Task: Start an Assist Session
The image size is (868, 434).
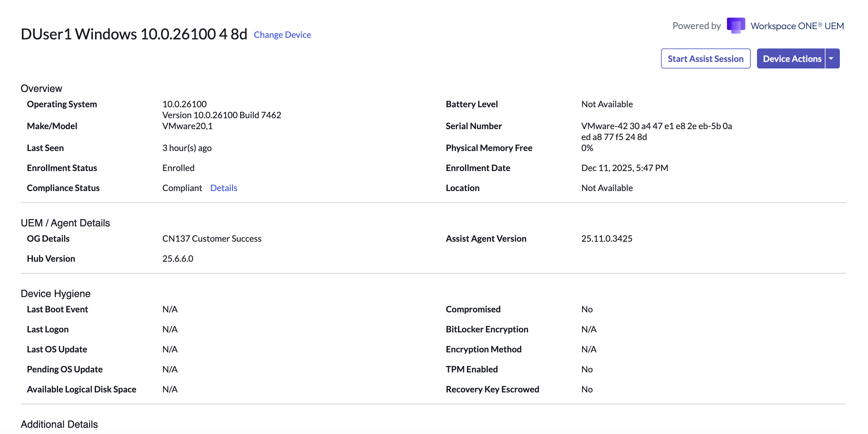Action: (x=705, y=59)
